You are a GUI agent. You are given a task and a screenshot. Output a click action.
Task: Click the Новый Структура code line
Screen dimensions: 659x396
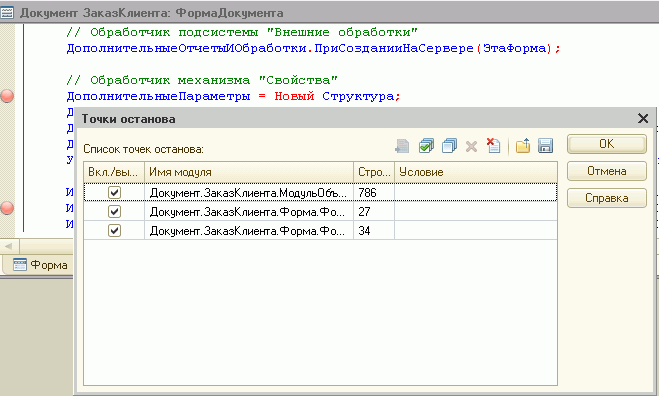click(x=233, y=96)
